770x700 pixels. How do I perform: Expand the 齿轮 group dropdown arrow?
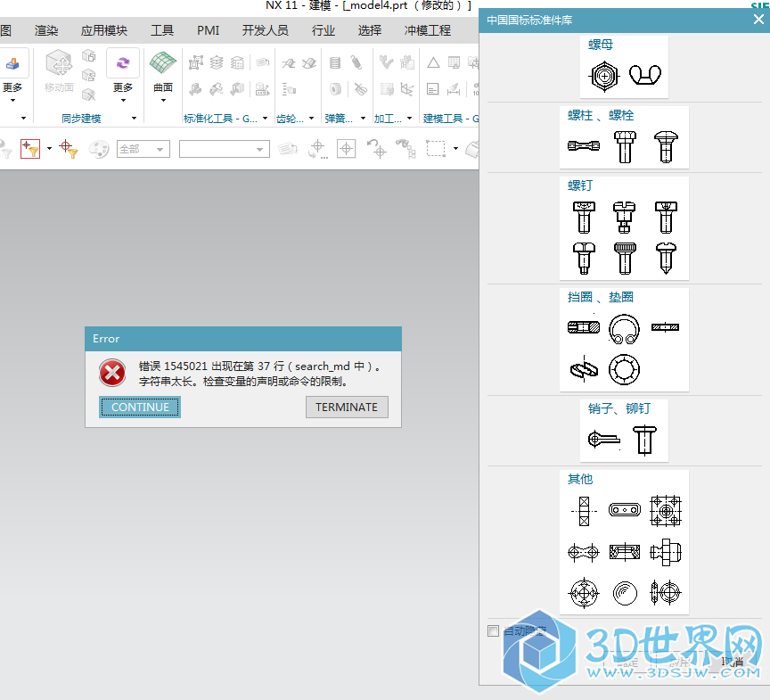(311, 119)
